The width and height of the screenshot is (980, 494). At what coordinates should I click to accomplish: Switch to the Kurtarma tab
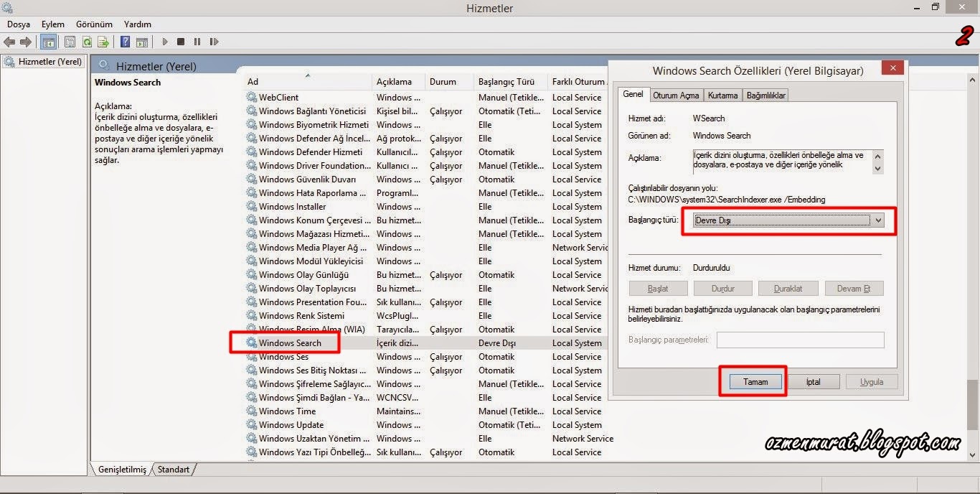(x=722, y=95)
